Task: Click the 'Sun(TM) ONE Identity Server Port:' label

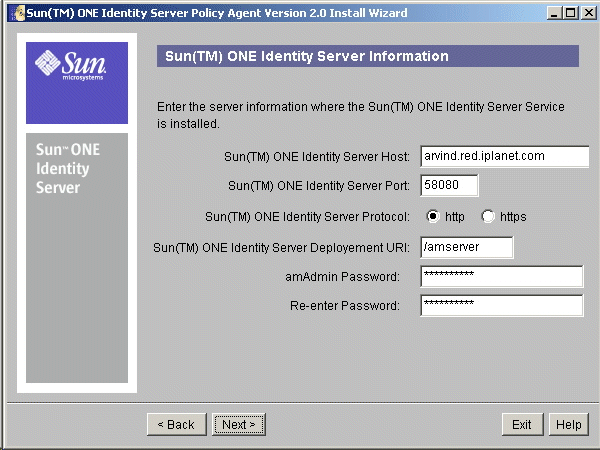Action: pyautogui.click(x=319, y=186)
